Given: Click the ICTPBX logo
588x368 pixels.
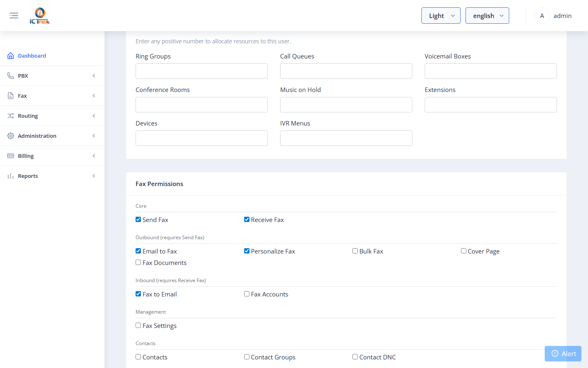Looking at the screenshot, I should [x=40, y=16].
